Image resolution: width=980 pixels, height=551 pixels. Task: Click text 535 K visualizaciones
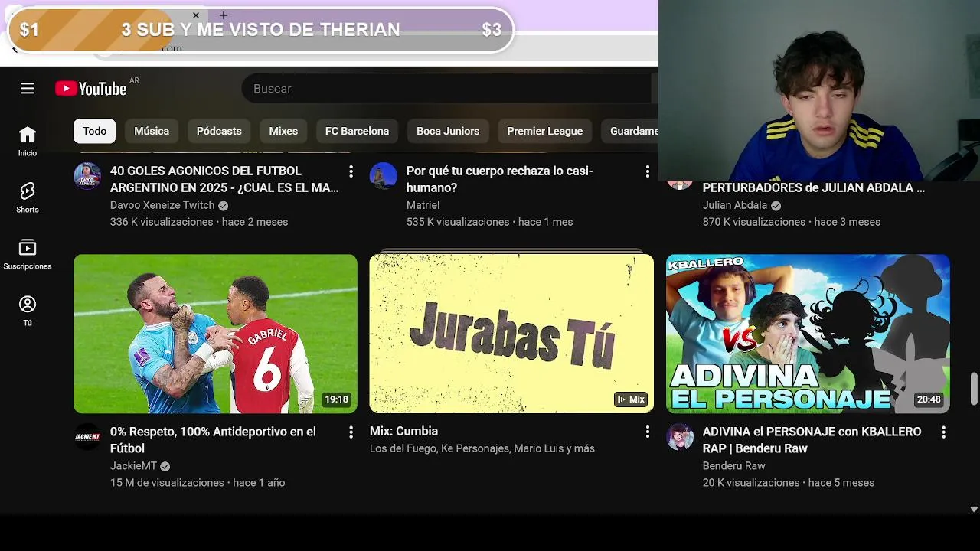coord(458,222)
